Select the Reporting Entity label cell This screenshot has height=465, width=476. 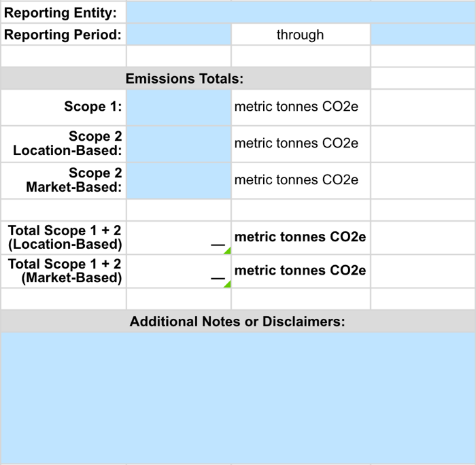(63, 12)
